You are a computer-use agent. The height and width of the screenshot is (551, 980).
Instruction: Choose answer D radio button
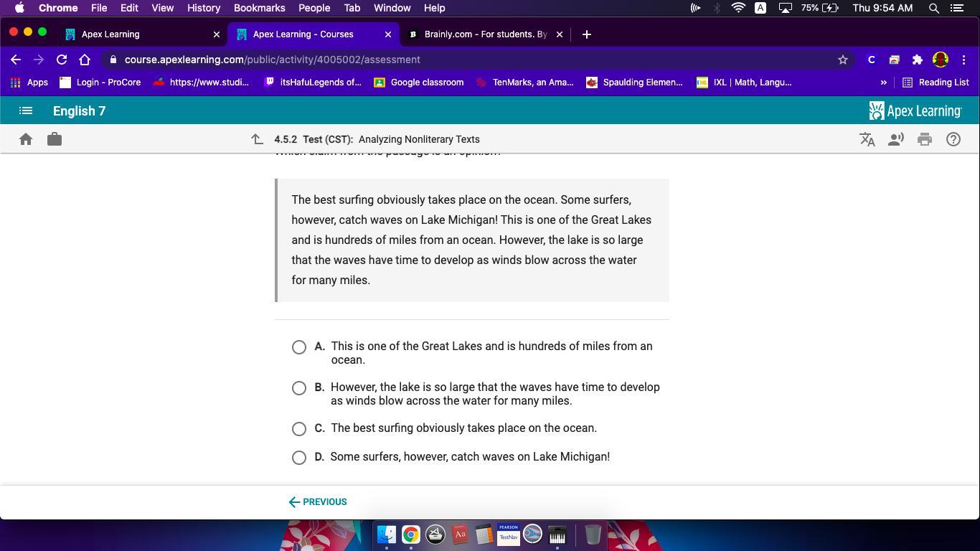[x=299, y=458]
